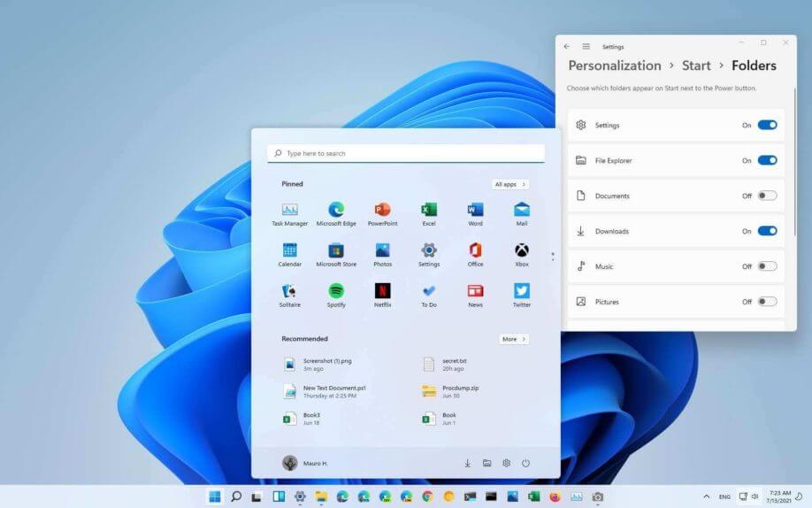Image resolution: width=812 pixels, height=508 pixels.
Task: Switch off the Downloads folder toggle
Action: (768, 231)
